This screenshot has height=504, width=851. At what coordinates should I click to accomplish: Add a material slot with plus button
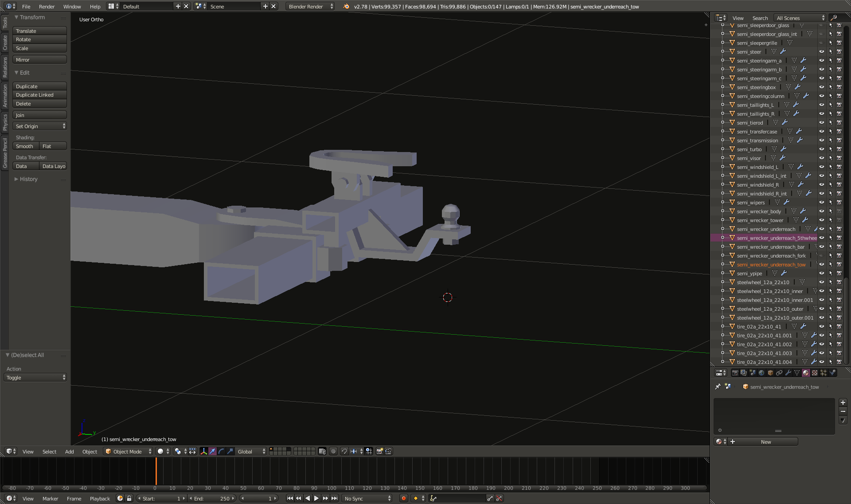[x=843, y=402]
